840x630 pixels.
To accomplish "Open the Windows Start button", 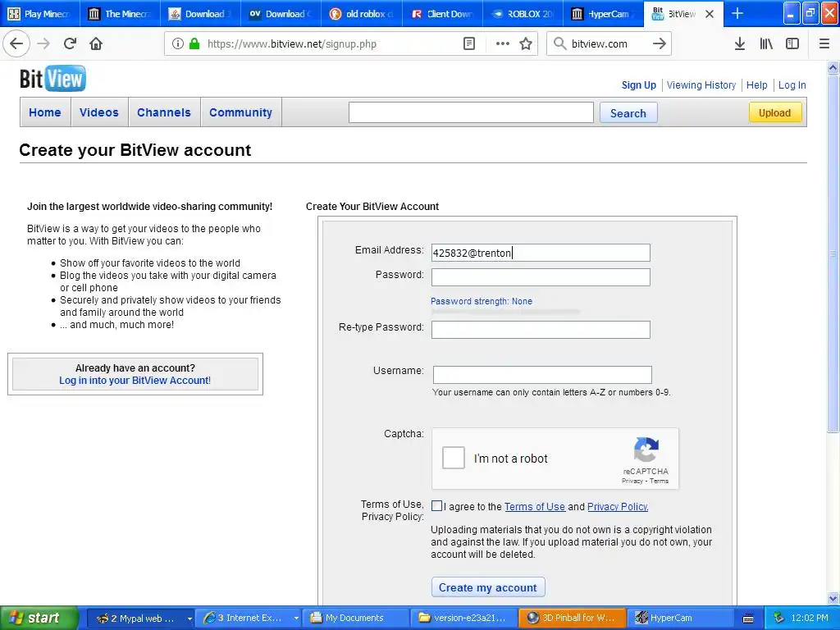I will pyautogui.click(x=39, y=618).
